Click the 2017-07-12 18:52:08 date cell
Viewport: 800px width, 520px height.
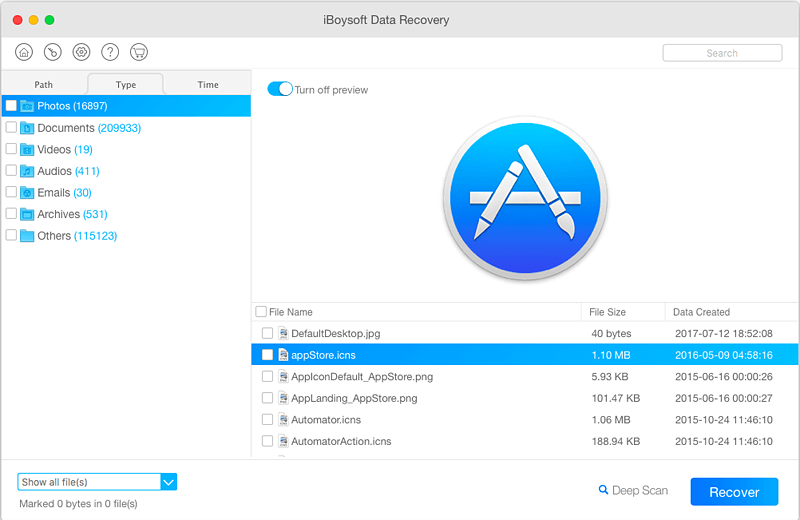click(723, 334)
